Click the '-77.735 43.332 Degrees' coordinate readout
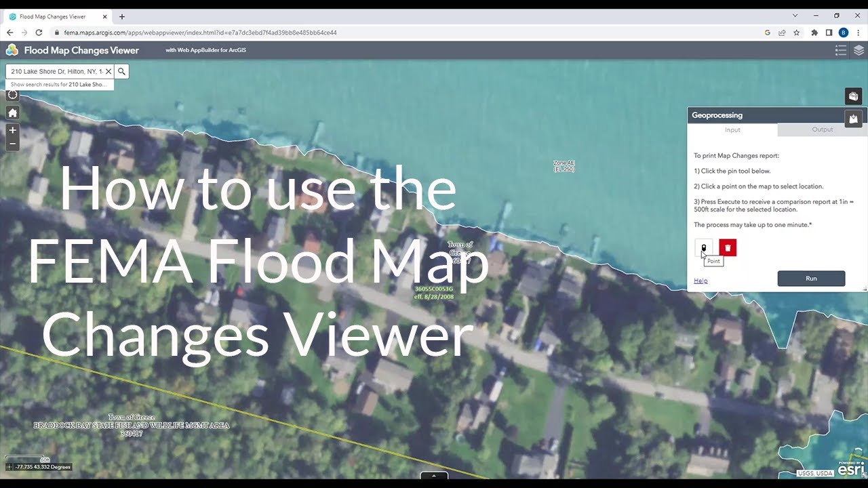 43,467
